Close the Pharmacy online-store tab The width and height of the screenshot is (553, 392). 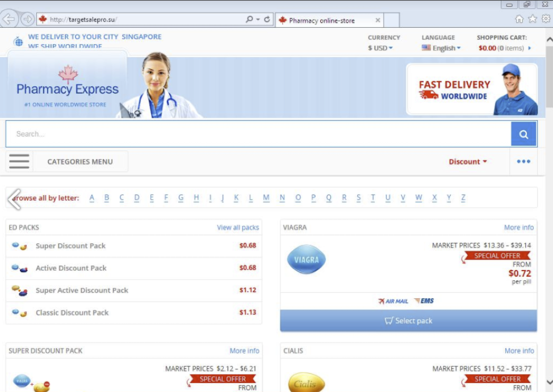point(378,20)
